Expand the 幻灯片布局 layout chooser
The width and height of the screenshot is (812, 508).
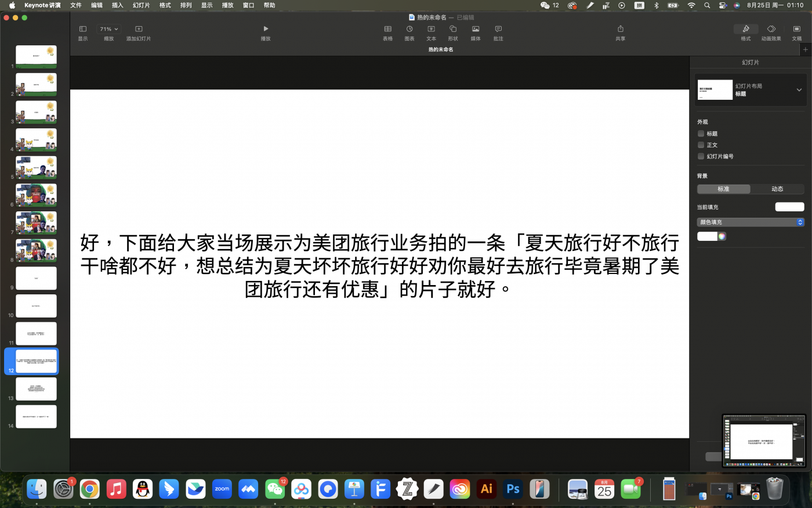[x=751, y=90]
